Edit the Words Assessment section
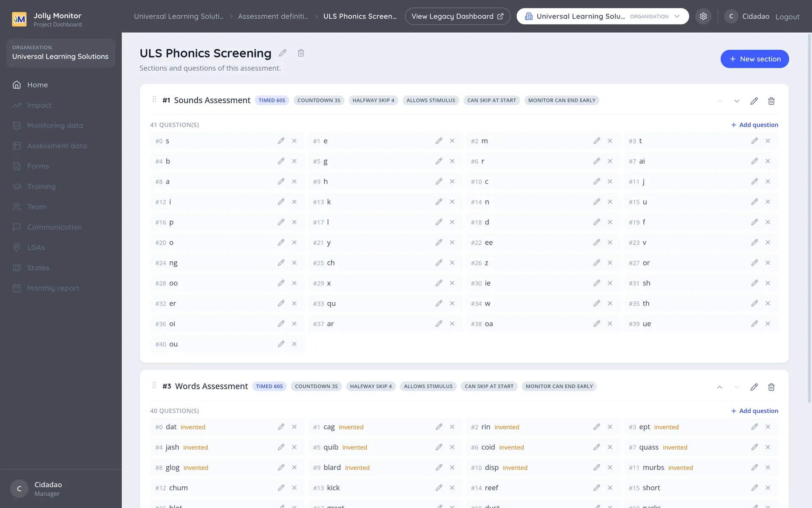This screenshot has width=812, height=508. pos(754,387)
